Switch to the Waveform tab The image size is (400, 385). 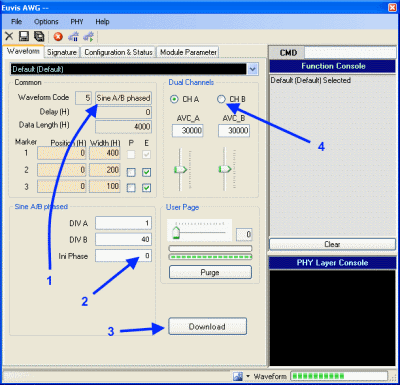click(x=23, y=51)
